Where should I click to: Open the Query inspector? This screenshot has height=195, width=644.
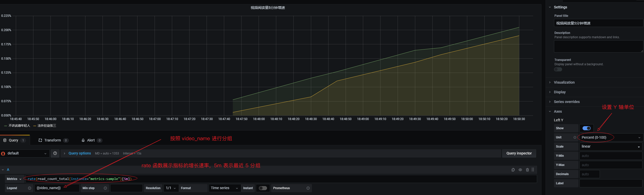click(x=519, y=153)
